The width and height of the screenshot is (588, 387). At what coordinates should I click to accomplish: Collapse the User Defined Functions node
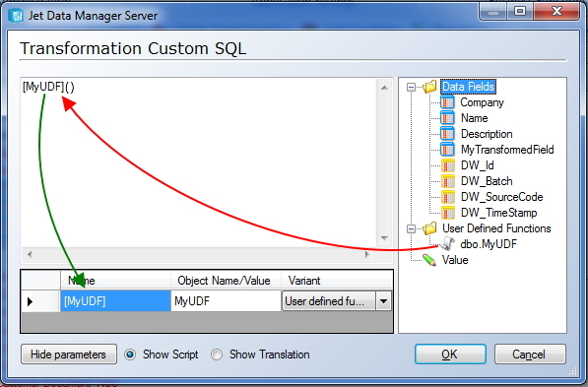[x=411, y=228]
